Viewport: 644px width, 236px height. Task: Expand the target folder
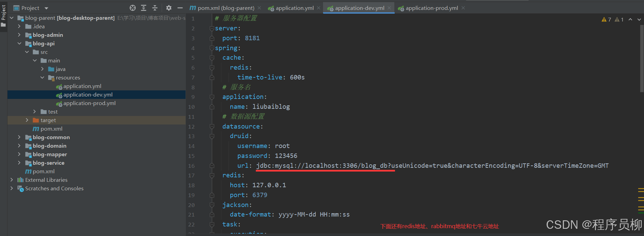(27, 120)
